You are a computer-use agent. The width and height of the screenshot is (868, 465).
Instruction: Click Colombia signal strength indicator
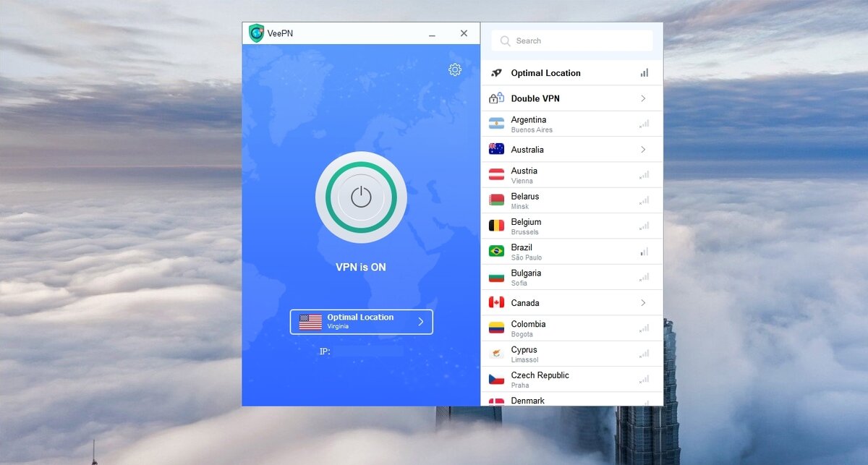click(x=644, y=328)
